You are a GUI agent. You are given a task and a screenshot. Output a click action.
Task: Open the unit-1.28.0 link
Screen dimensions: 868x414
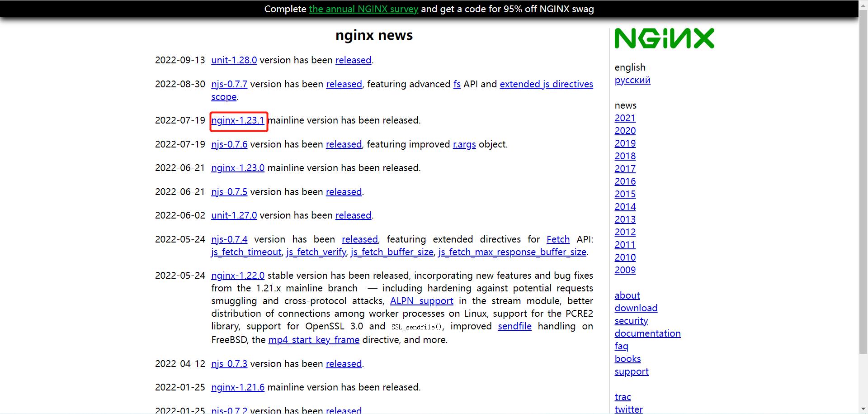(x=234, y=60)
